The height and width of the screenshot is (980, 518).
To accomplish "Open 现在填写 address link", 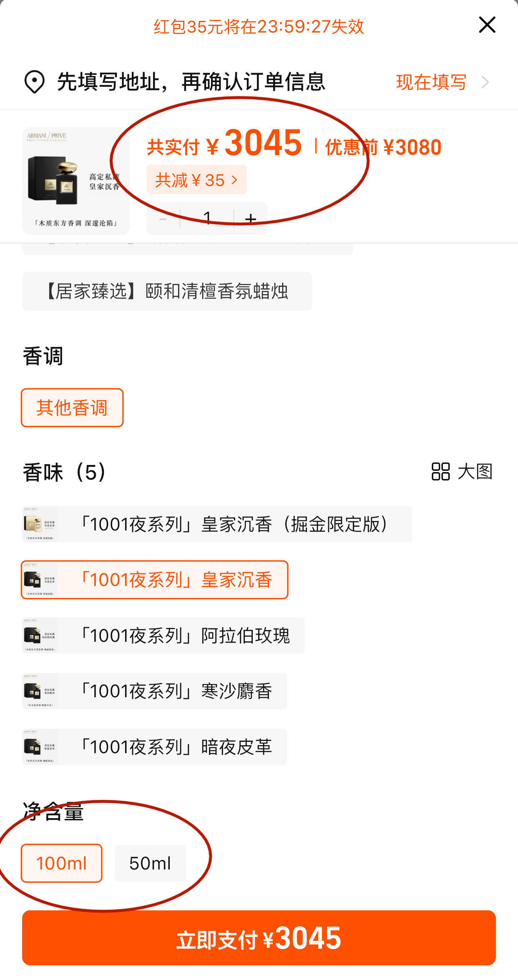I will pyautogui.click(x=431, y=82).
